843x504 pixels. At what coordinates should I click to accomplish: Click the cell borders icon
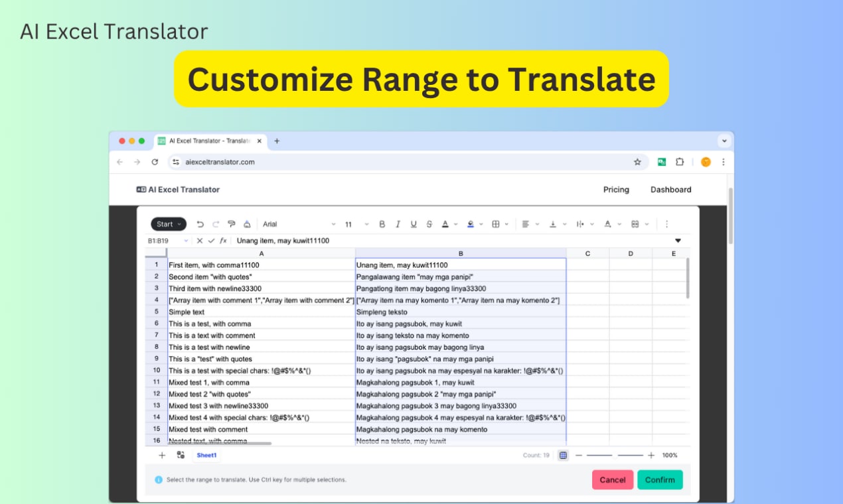click(496, 224)
